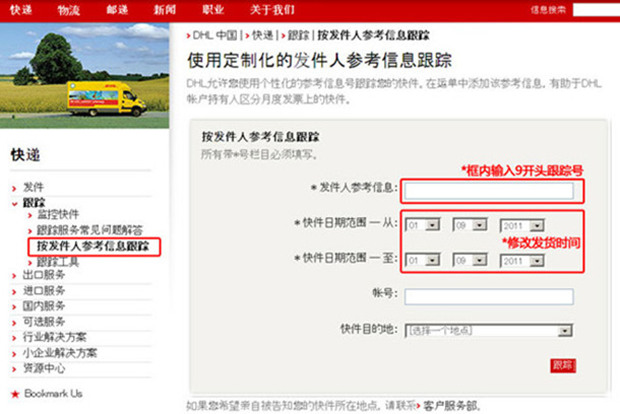The height and width of the screenshot is (414, 620).
Task: Open the end date month dropdown
Action: [x=470, y=261]
